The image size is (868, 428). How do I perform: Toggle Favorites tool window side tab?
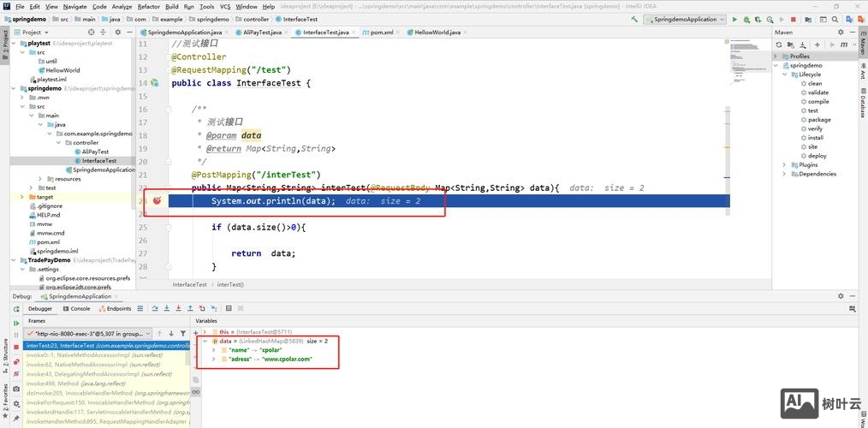[x=5, y=401]
